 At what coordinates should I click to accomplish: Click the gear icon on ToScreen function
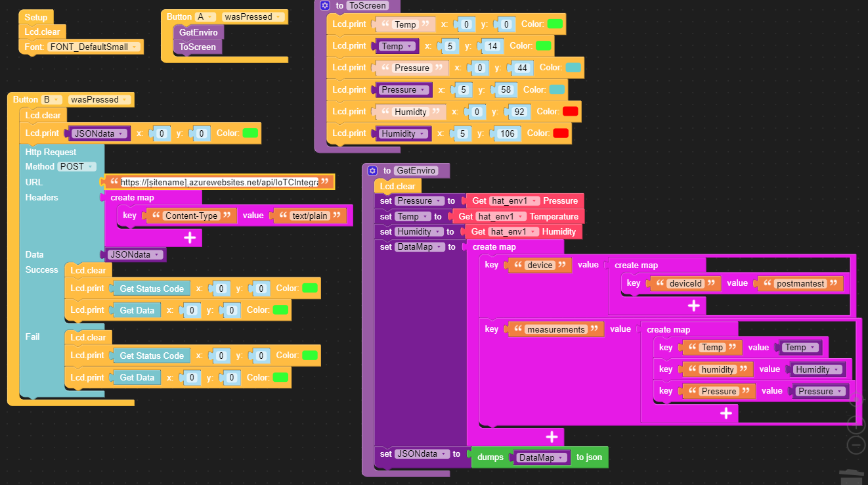coord(324,5)
